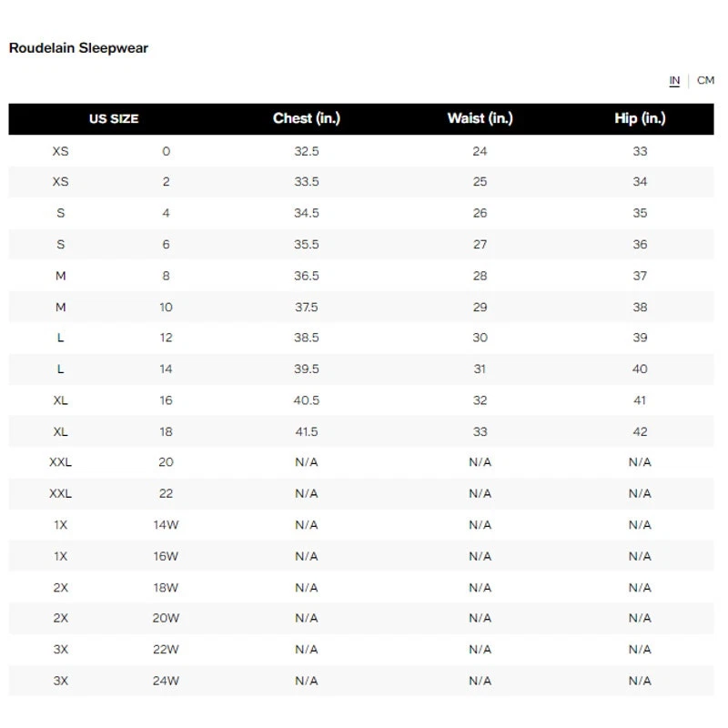Select the size 12 cell
The height and width of the screenshot is (728, 728).
166,338
